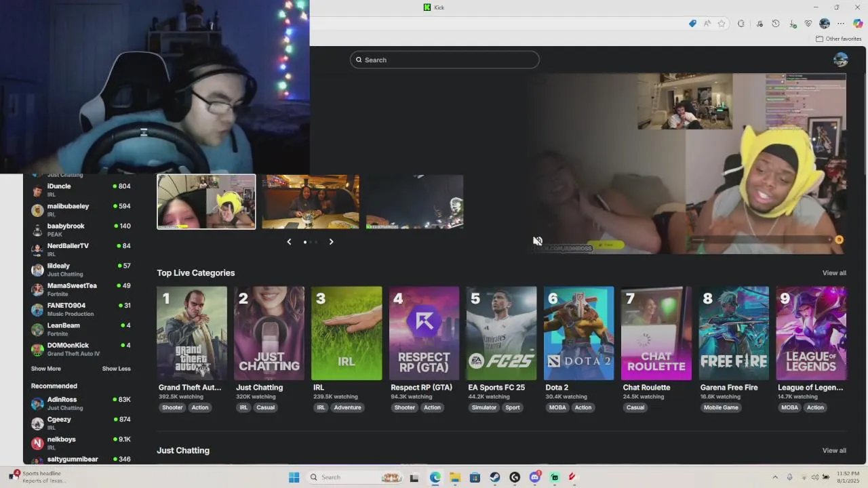Image resolution: width=868 pixels, height=488 pixels.
Task: Click Shooter tag under Grand Theft Auto
Action: click(x=172, y=407)
